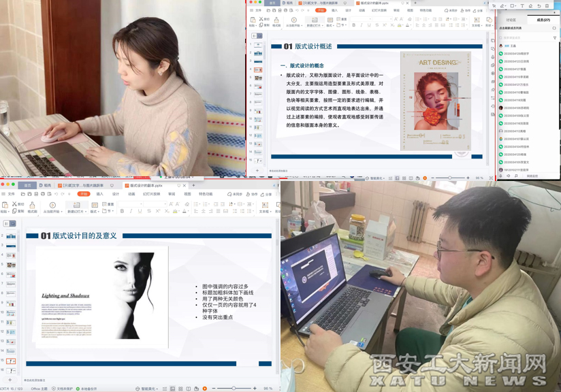Adjust the zoom slider in the lower status bar

point(234,389)
